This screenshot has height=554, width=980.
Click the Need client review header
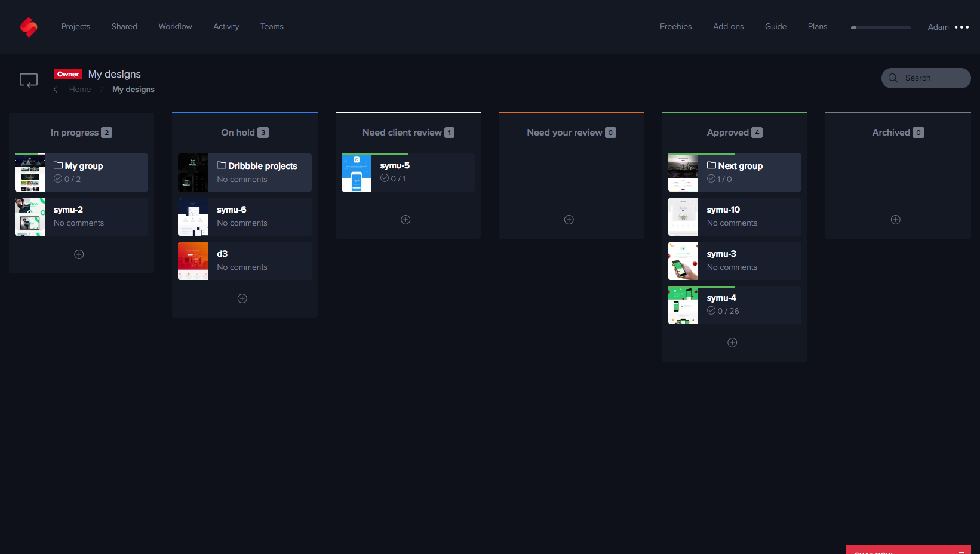tap(408, 133)
